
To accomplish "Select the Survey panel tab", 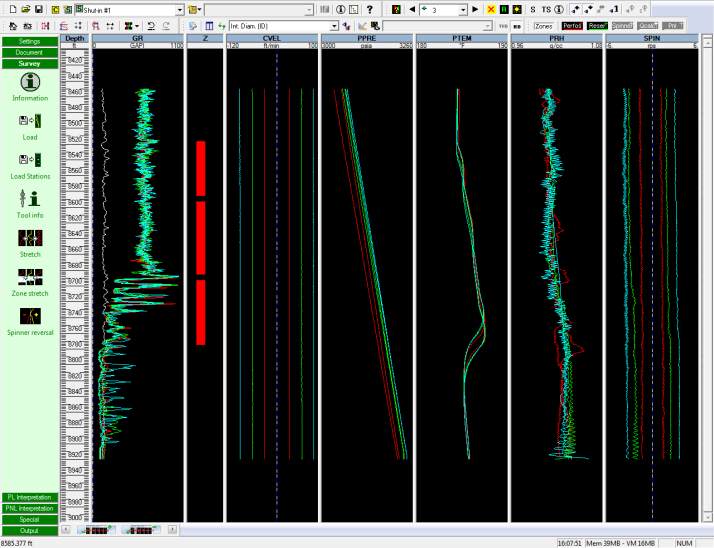I will click(x=30, y=64).
